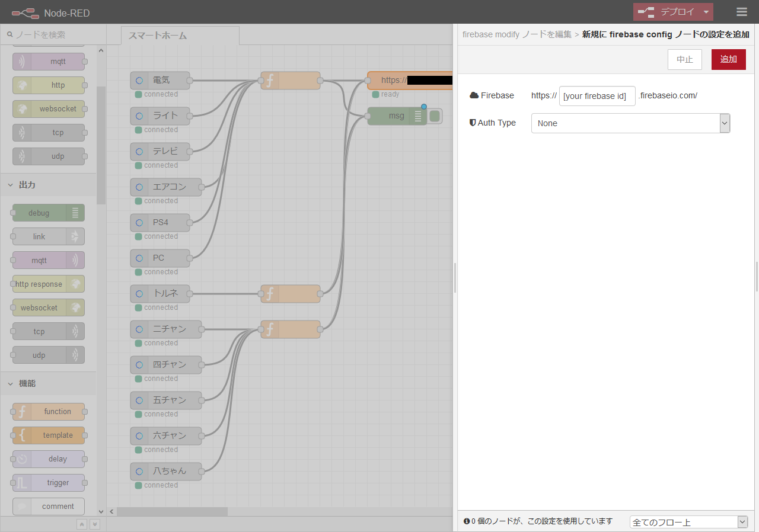Select the comment node in the palette
The height and width of the screenshot is (532, 759).
(x=48, y=506)
